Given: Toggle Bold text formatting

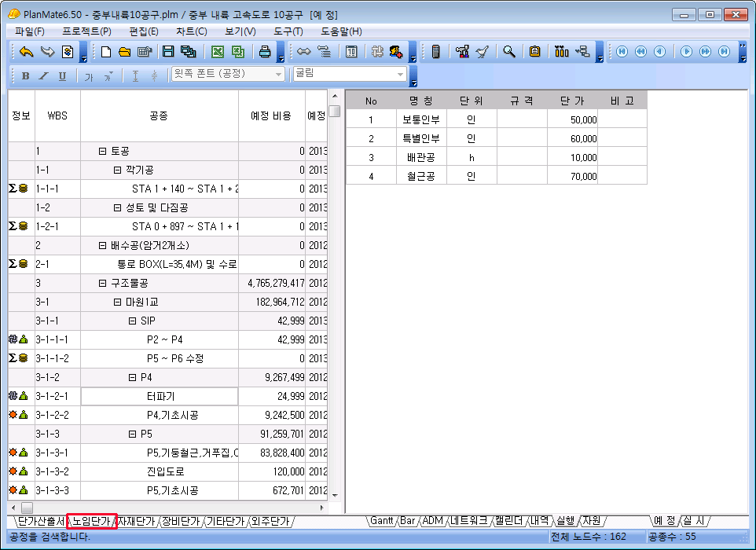Looking at the screenshot, I should 25,75.
